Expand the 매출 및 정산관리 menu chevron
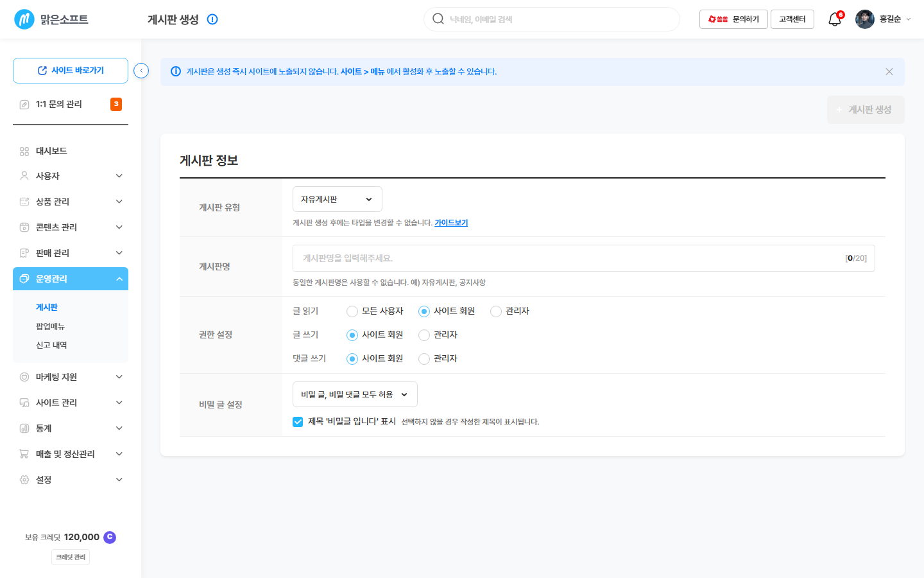The image size is (924, 578). 119,454
